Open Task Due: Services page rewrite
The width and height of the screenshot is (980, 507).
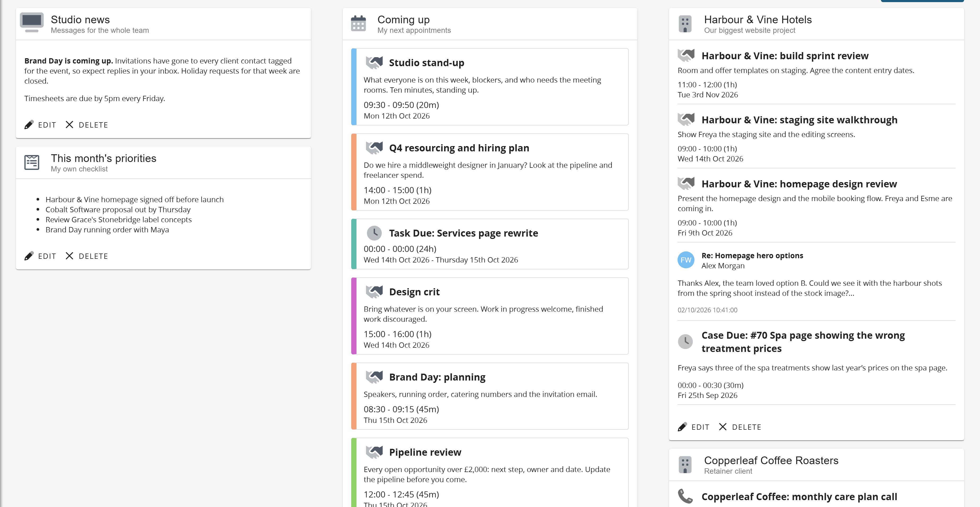pyautogui.click(x=490, y=244)
